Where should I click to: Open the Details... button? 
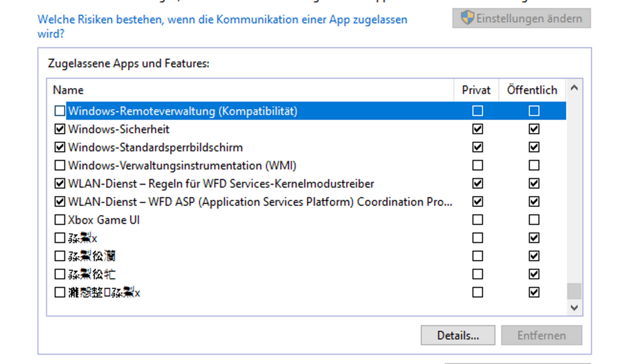click(x=458, y=335)
